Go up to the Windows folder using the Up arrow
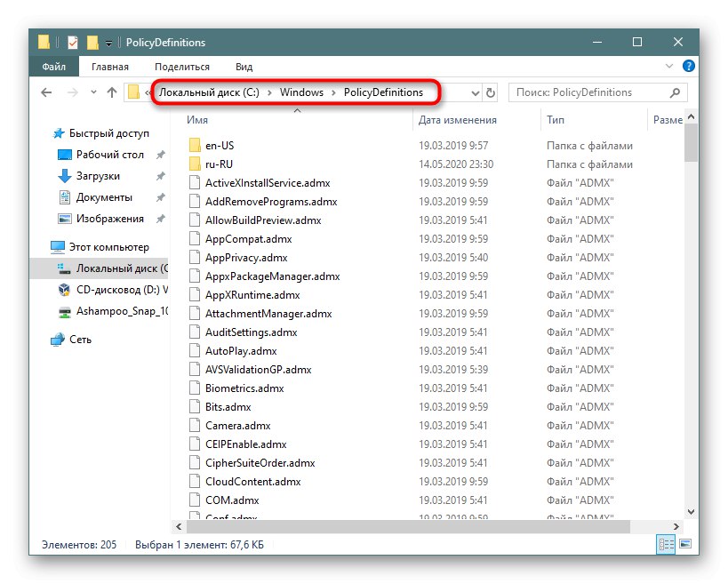The width and height of the screenshot is (728, 584). (x=111, y=92)
